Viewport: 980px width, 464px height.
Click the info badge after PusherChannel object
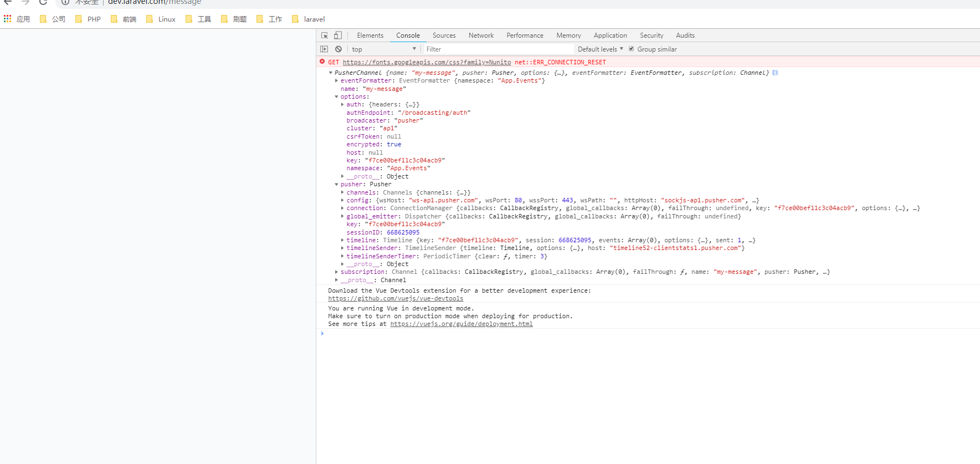[775, 73]
